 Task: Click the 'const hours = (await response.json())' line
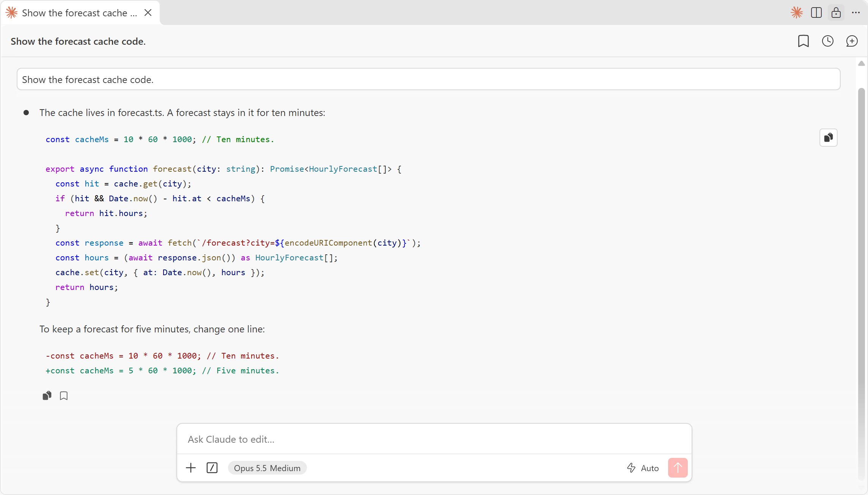[197, 258]
